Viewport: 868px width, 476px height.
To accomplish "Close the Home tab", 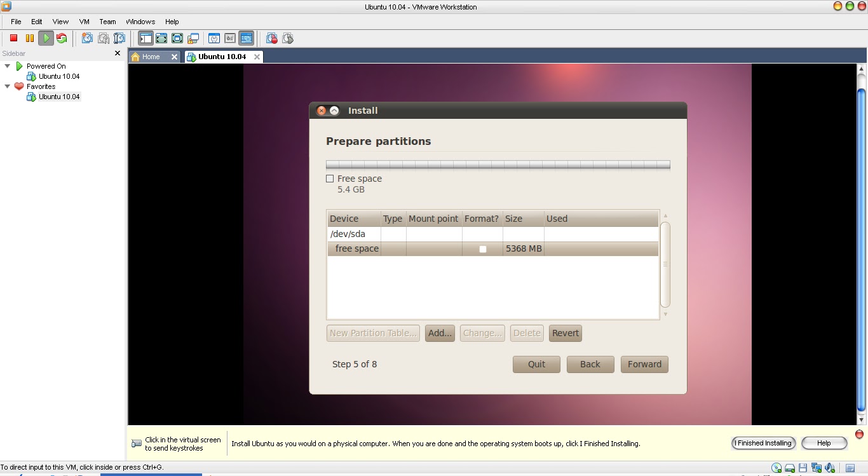I will (174, 57).
